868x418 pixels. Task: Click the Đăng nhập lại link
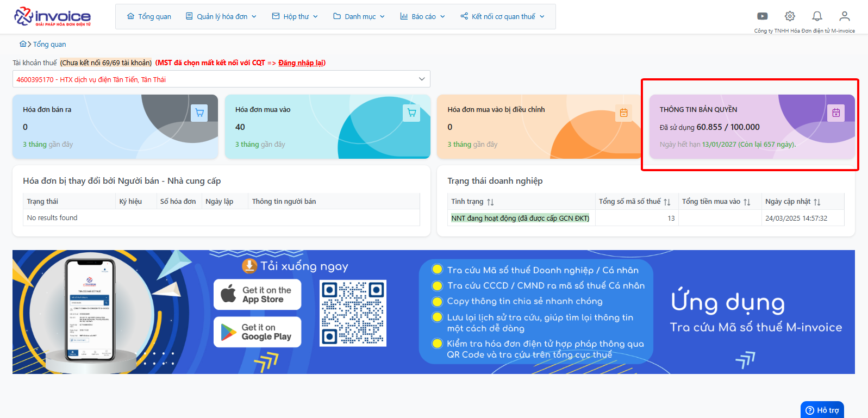click(x=301, y=63)
